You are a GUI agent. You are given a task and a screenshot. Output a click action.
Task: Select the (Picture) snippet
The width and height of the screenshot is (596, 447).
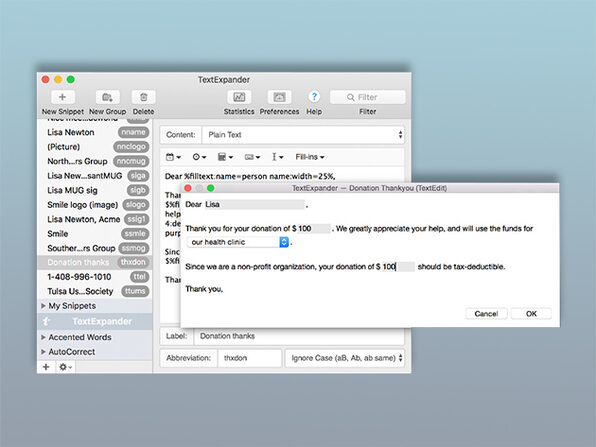[x=95, y=147]
